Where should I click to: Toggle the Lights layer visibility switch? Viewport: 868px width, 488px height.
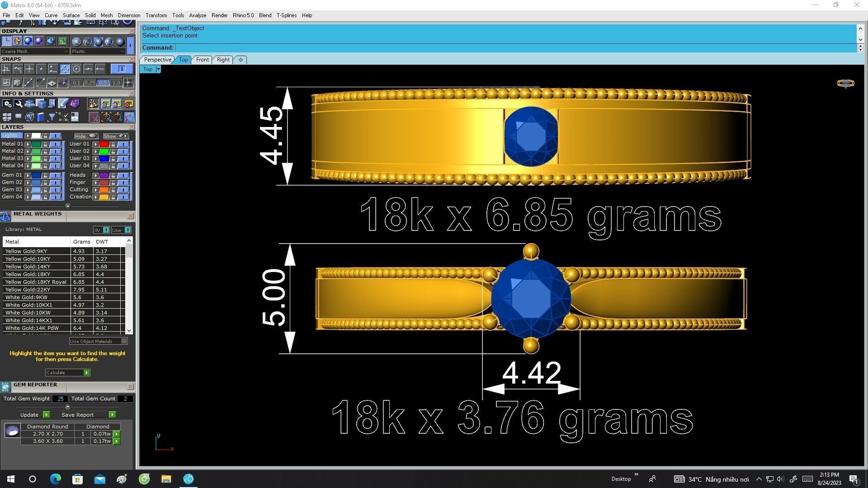[x=55, y=136]
